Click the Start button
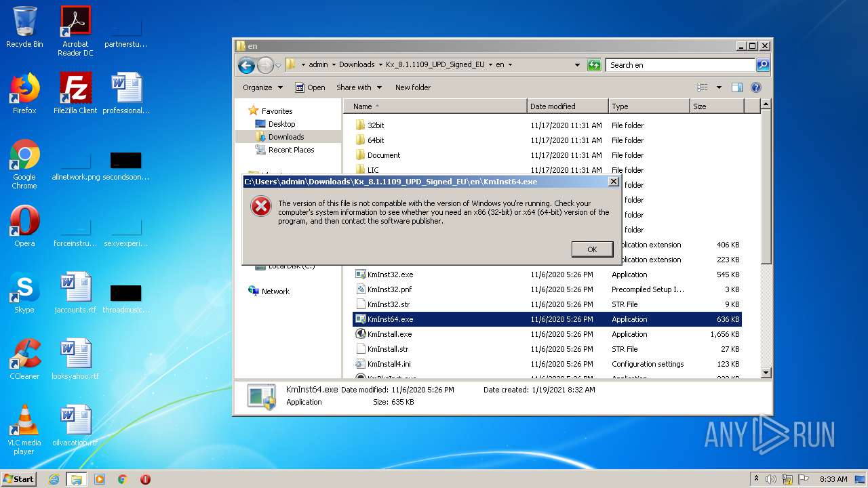868x488 pixels. tap(19, 479)
